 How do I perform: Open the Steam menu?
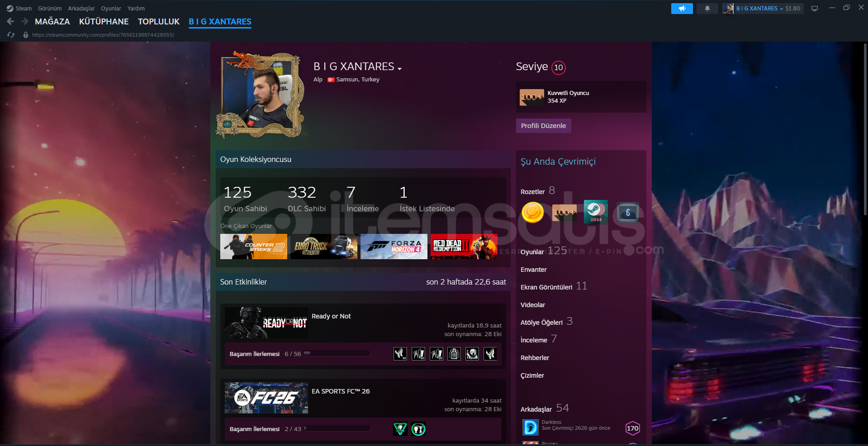[24, 9]
